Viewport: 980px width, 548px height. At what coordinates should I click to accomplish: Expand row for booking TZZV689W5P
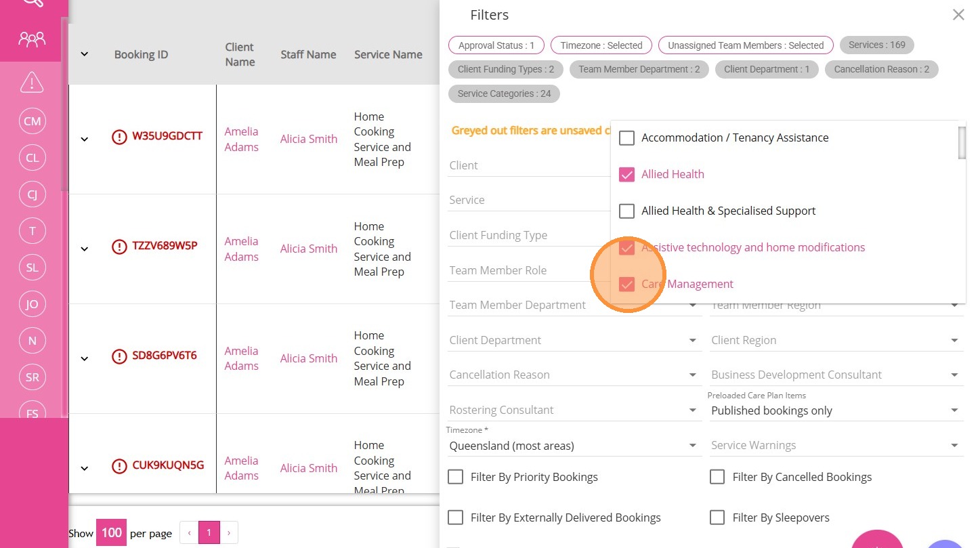point(85,249)
